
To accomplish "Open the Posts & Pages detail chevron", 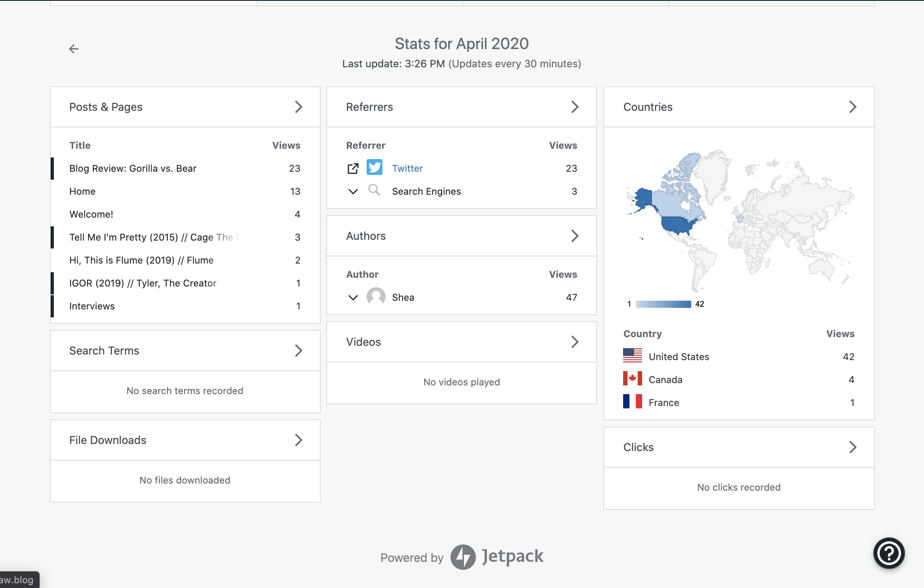I will point(298,107).
